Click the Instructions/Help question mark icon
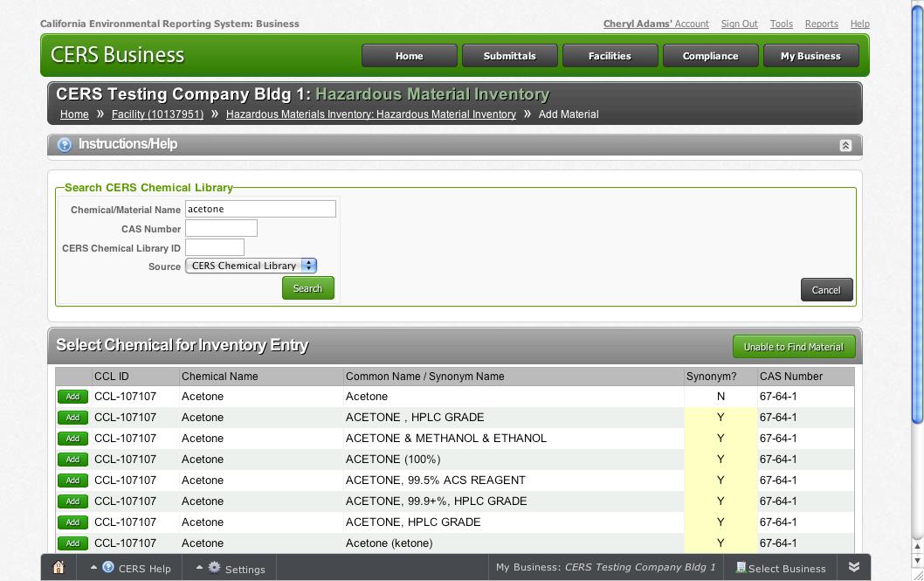 coord(65,144)
